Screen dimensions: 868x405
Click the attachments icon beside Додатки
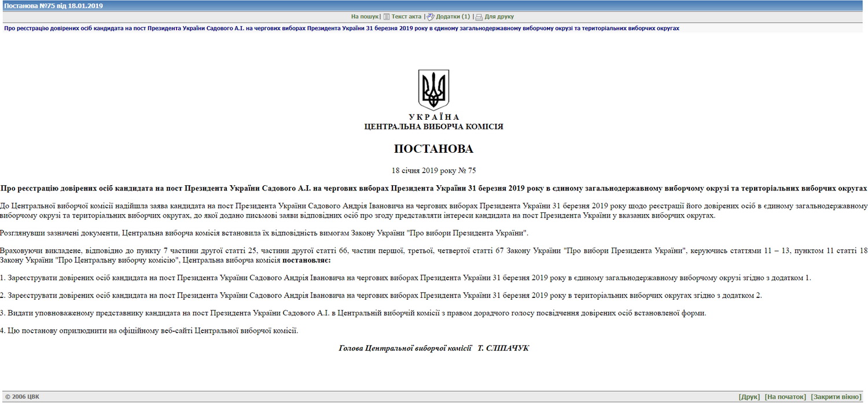click(431, 17)
